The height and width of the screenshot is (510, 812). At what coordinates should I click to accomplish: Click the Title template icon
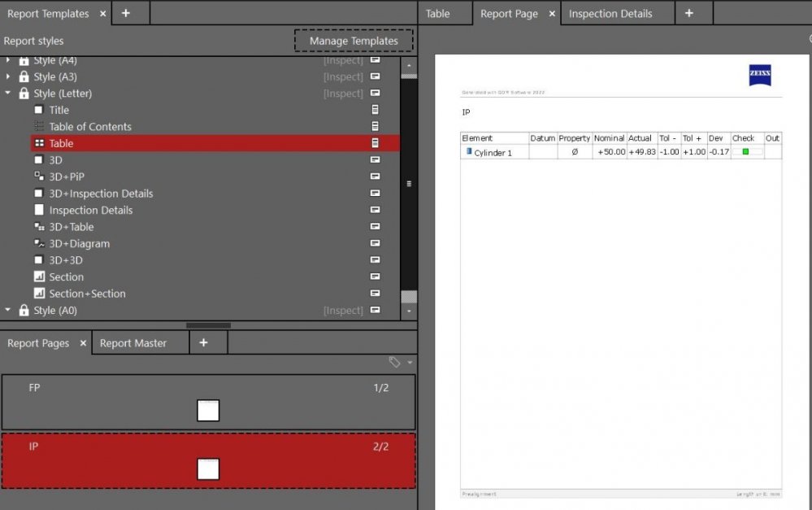point(39,110)
